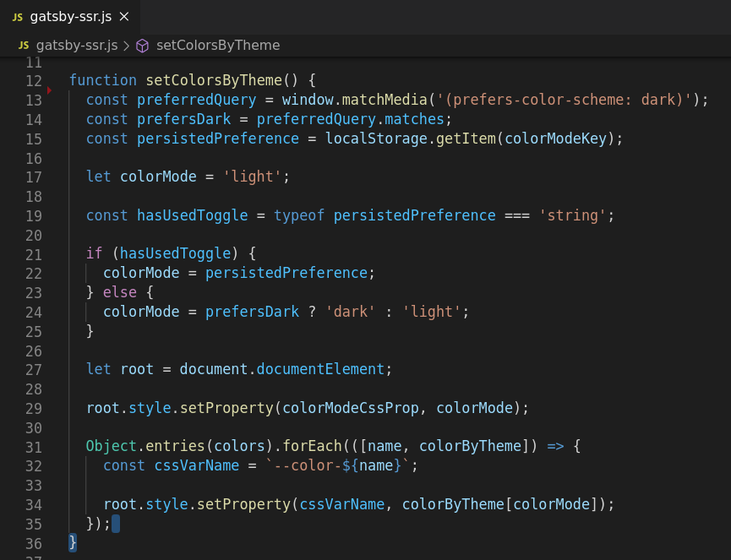Click prefersDark declaration on line 14
The width and height of the screenshot is (731, 560).
tap(184, 119)
